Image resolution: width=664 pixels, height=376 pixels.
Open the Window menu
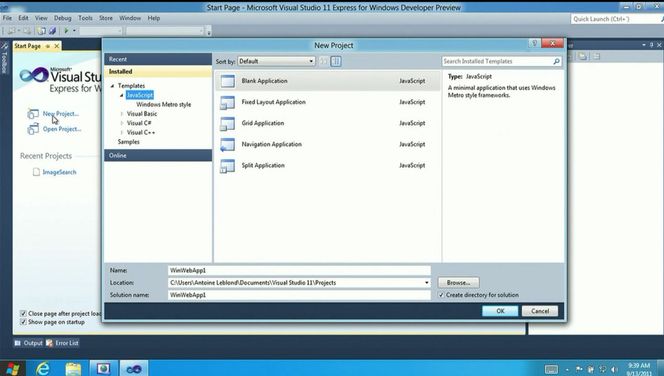130,18
